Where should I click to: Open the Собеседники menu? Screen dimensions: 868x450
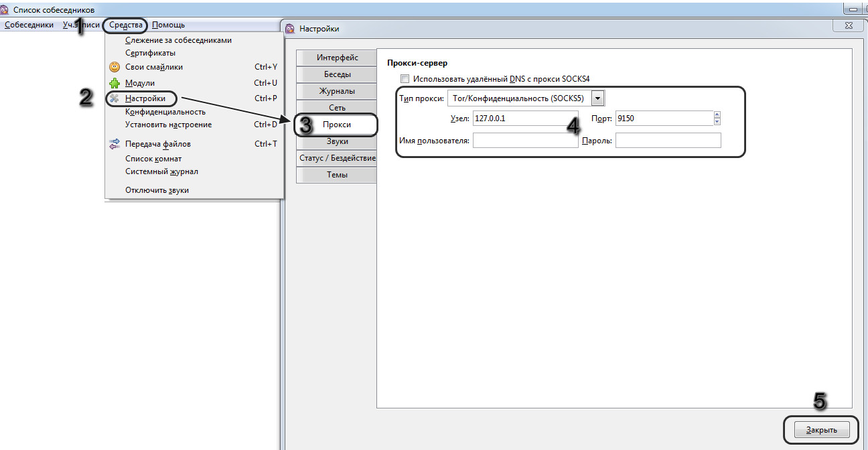point(29,25)
